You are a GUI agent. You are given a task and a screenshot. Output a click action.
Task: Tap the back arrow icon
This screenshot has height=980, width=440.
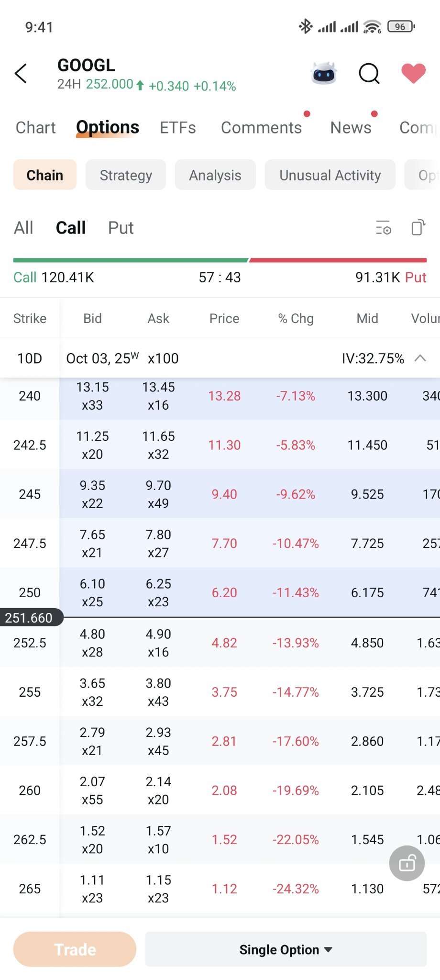pos(21,73)
